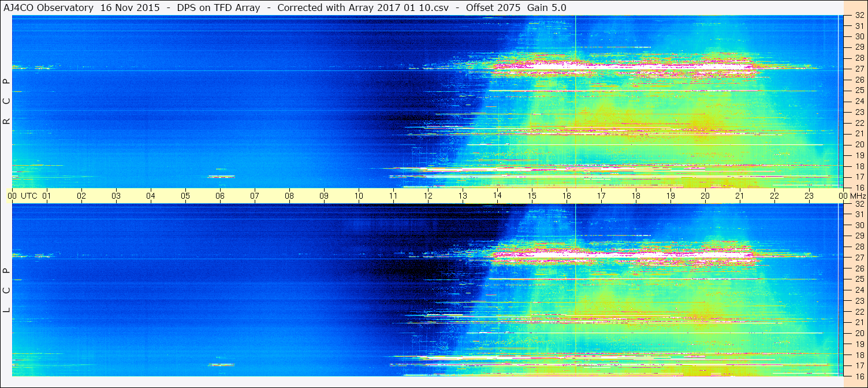Select hour 13 on the UTC axis
The height and width of the screenshot is (388, 868).
click(463, 196)
